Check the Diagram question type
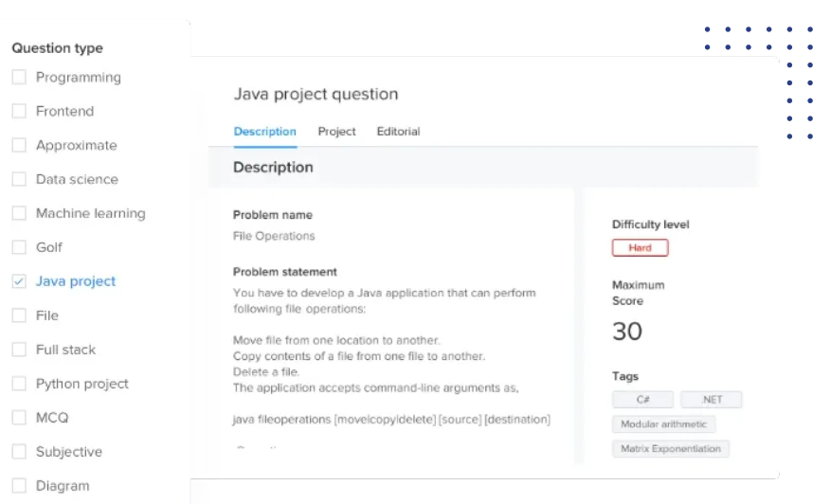813x504 pixels. click(19, 486)
